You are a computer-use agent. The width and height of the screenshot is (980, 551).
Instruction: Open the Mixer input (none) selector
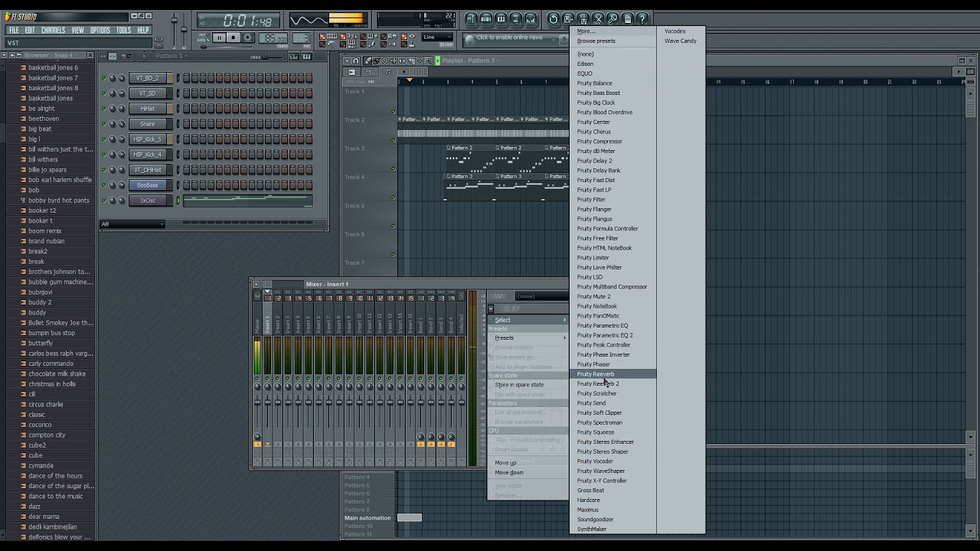click(542, 297)
